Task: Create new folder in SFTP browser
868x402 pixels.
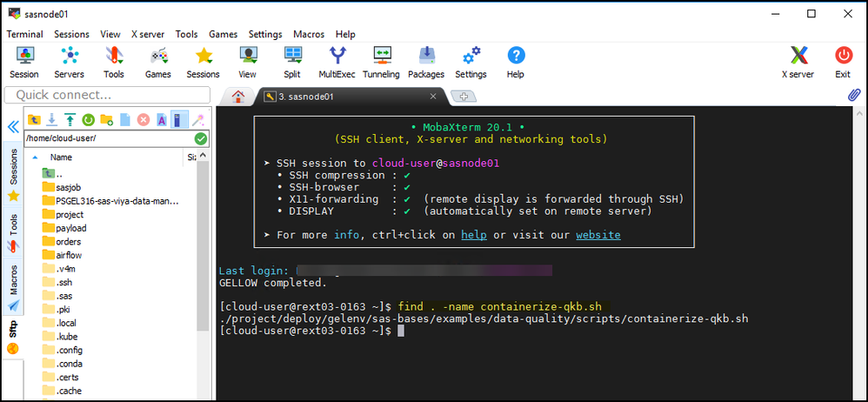Action: pyautogui.click(x=106, y=119)
